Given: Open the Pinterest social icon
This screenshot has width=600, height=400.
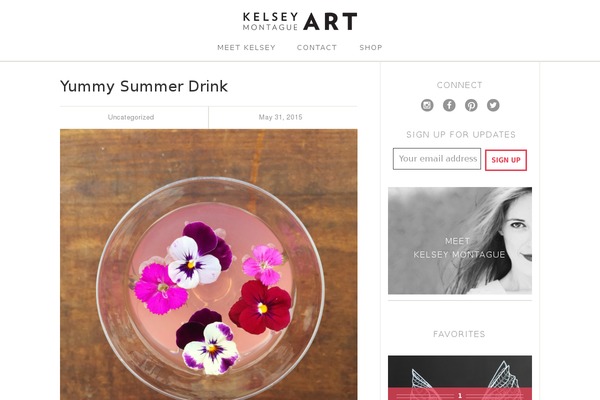Looking at the screenshot, I should click(471, 105).
